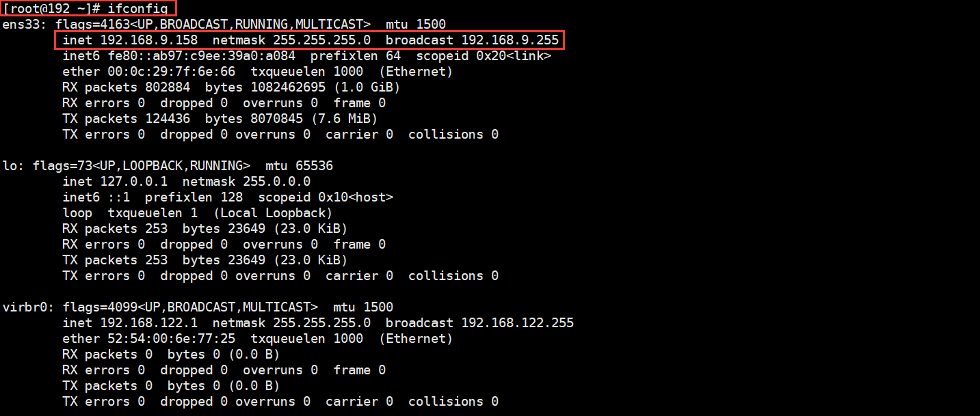The image size is (980, 416).
Task: Click broadcast address 192.168.9.255
Action: 509,40
